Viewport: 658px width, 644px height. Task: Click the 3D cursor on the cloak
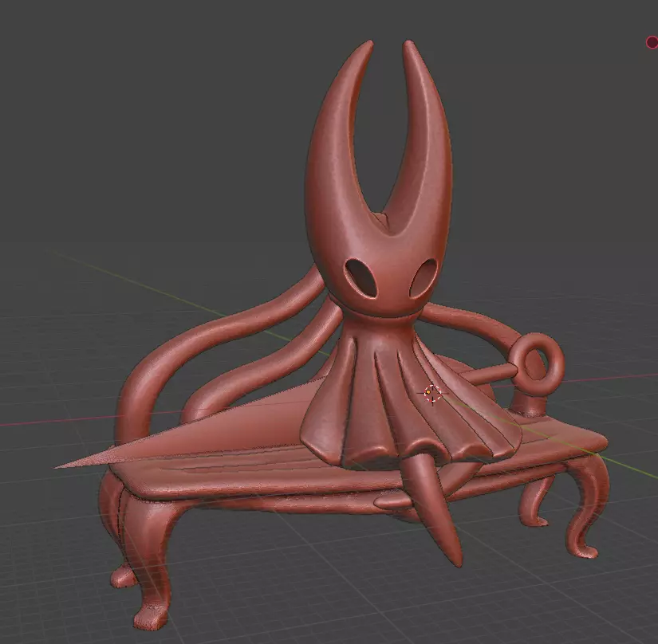(431, 393)
